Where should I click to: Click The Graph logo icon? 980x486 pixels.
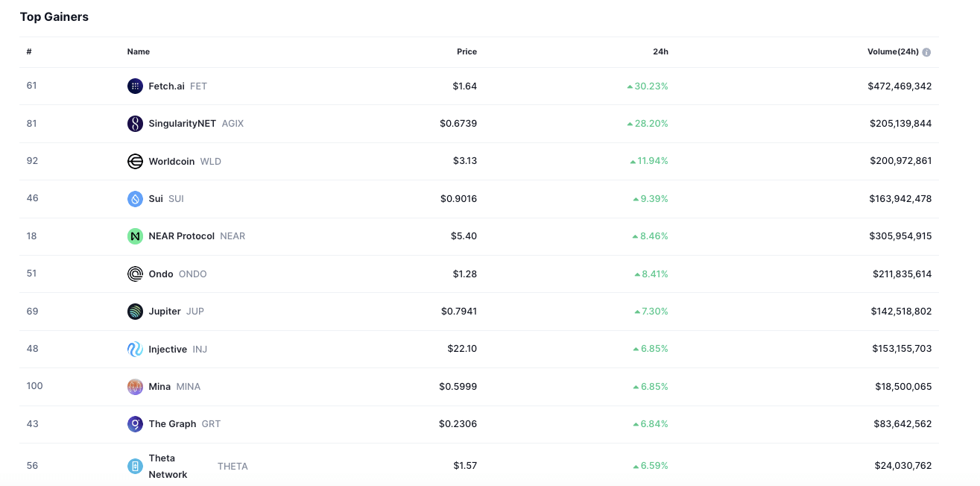pyautogui.click(x=135, y=424)
